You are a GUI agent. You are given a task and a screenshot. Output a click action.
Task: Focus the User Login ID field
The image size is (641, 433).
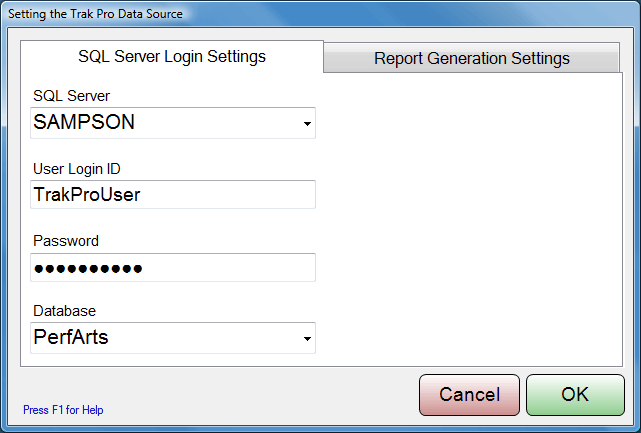click(x=173, y=195)
